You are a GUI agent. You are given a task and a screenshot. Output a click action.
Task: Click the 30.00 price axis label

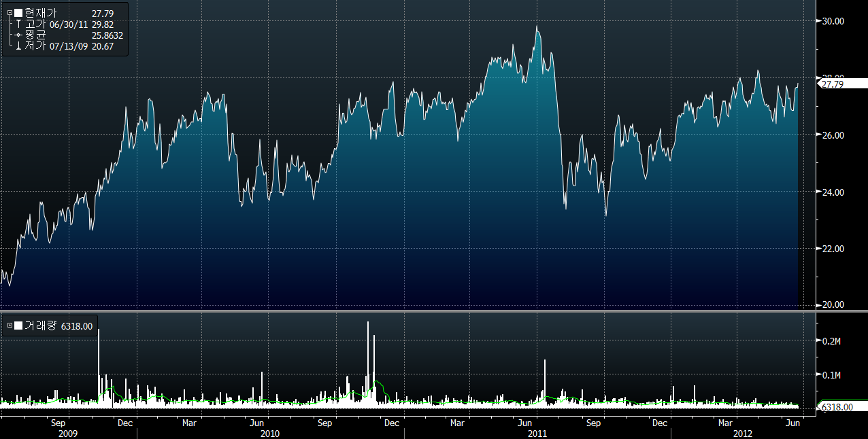[833, 21]
